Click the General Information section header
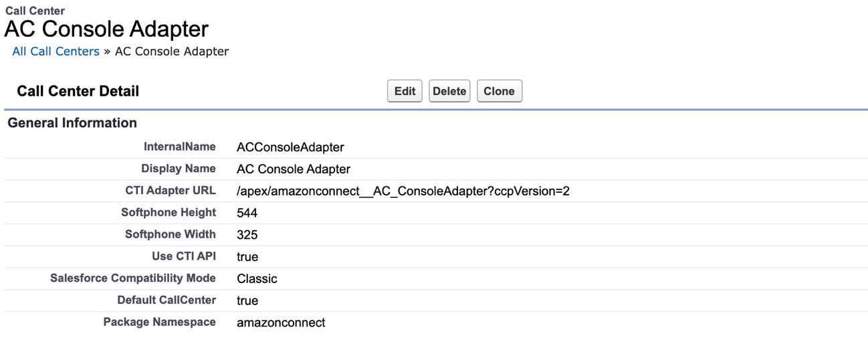Screen dimensions: 868x354 (x=72, y=123)
